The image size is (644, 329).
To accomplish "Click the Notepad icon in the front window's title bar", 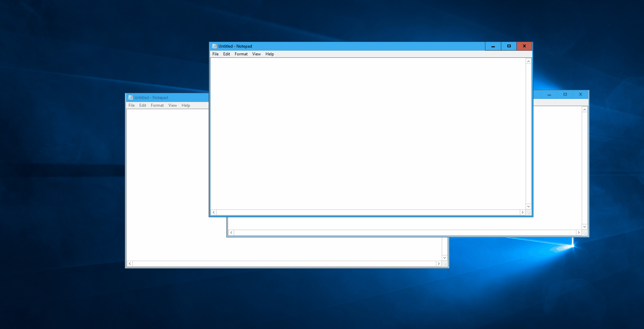I will (x=213, y=46).
